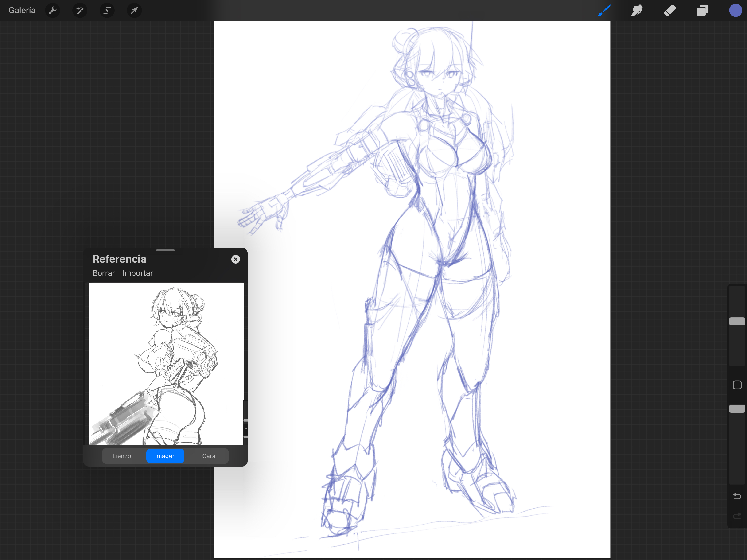Switch to the Lienzo tab
Screen dimensions: 747x560
(122, 456)
